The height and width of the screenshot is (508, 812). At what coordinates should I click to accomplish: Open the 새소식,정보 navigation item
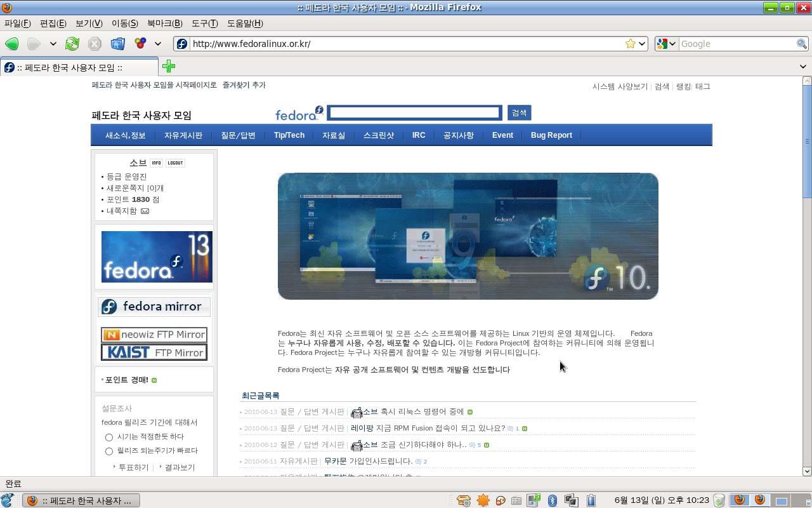[126, 135]
